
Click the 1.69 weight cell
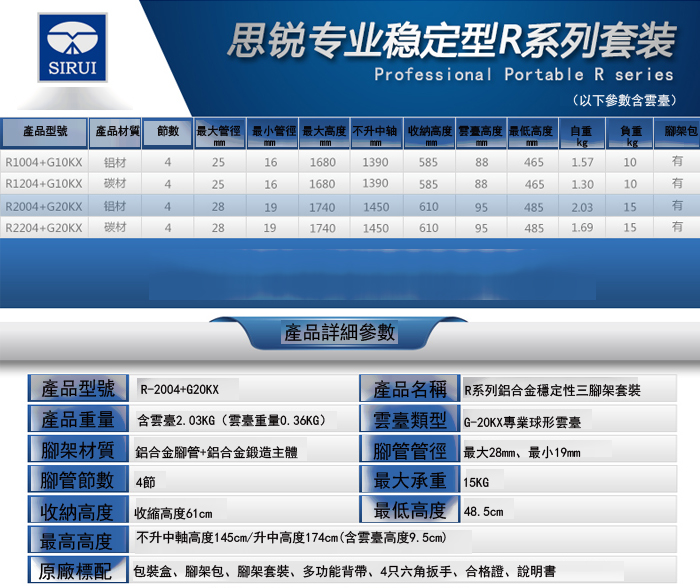(583, 228)
